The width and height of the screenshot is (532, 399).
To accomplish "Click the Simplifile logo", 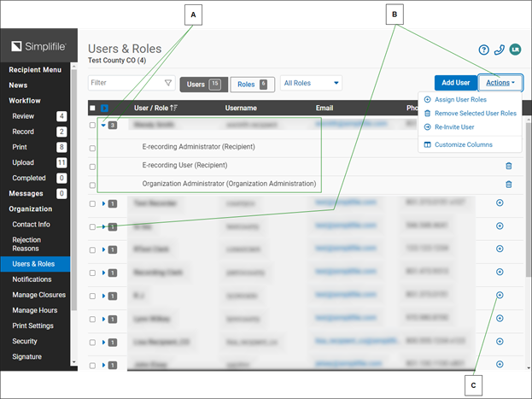I will coord(38,46).
